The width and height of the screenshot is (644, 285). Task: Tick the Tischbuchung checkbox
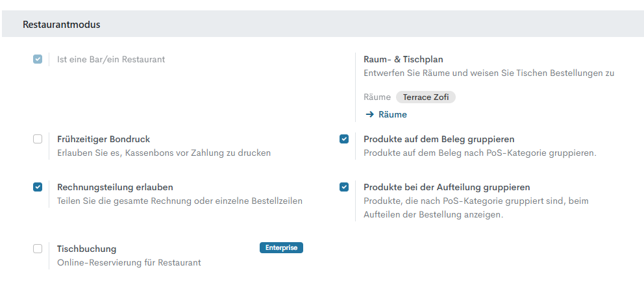[x=38, y=249]
